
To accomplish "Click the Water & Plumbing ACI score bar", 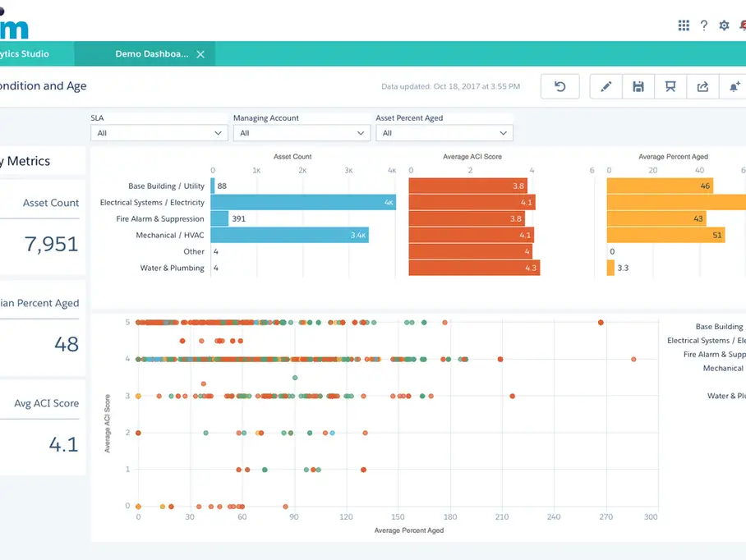I will pyautogui.click(x=473, y=269).
